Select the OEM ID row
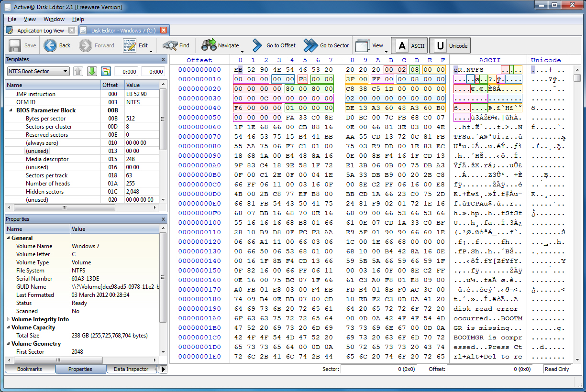This screenshot has width=586, height=392. point(82,102)
